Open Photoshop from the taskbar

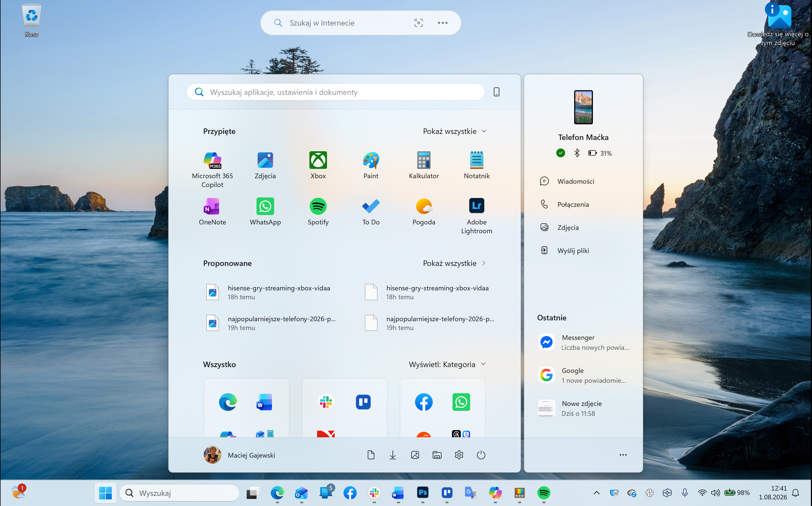coord(423,493)
